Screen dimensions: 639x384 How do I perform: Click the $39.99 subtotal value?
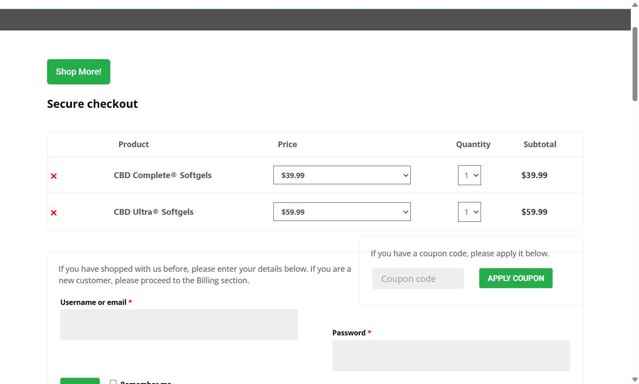tap(534, 175)
